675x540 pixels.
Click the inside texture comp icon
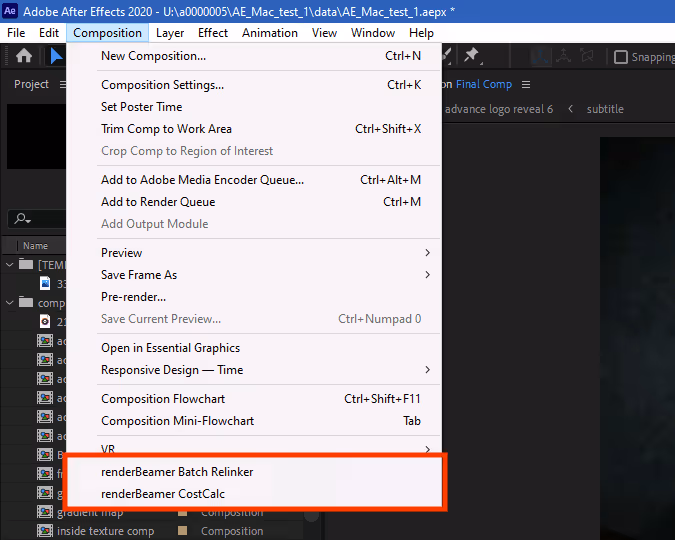[x=45, y=531]
